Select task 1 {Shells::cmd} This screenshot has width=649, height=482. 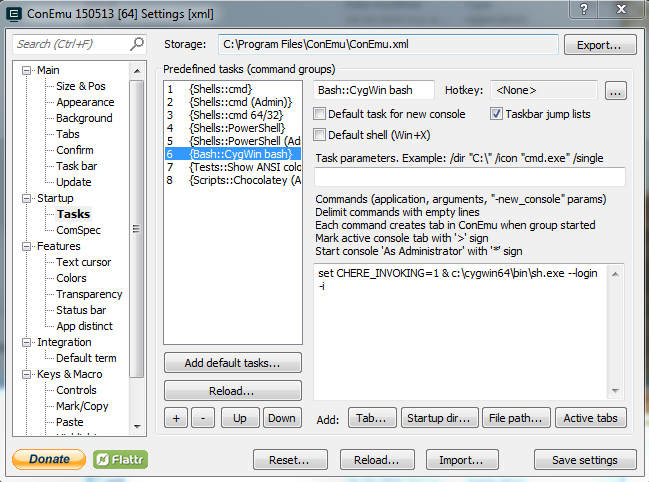click(233, 89)
